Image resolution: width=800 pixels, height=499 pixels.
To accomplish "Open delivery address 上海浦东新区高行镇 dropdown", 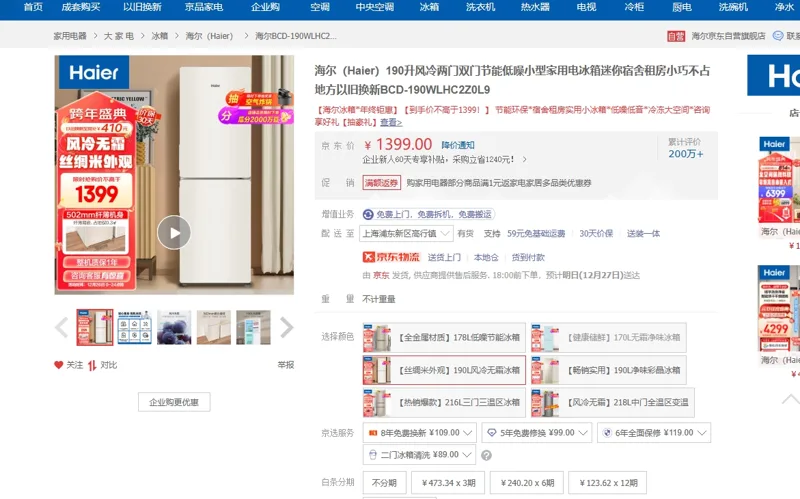I will [x=406, y=233].
